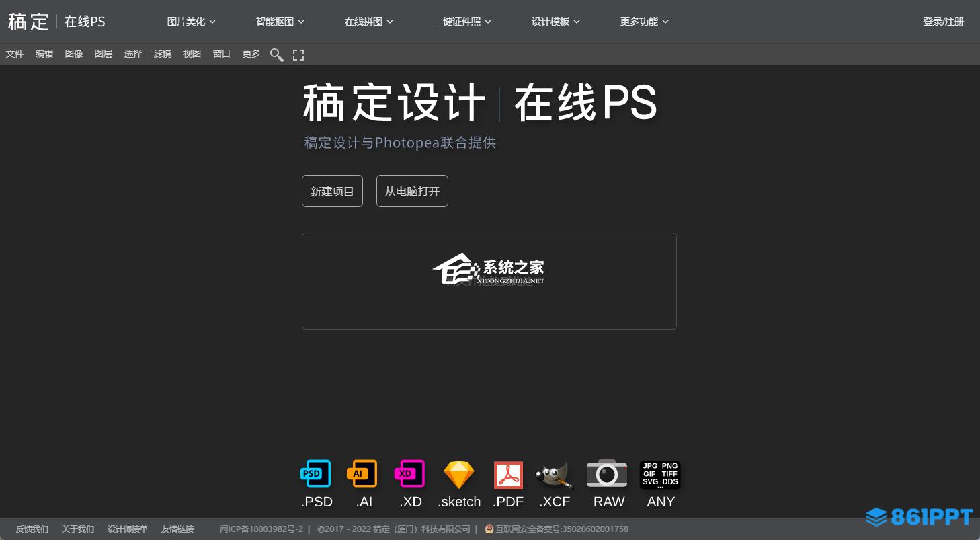Viewport: 980px width, 540px height.
Task: Open the 图层 menu
Action: (x=104, y=54)
